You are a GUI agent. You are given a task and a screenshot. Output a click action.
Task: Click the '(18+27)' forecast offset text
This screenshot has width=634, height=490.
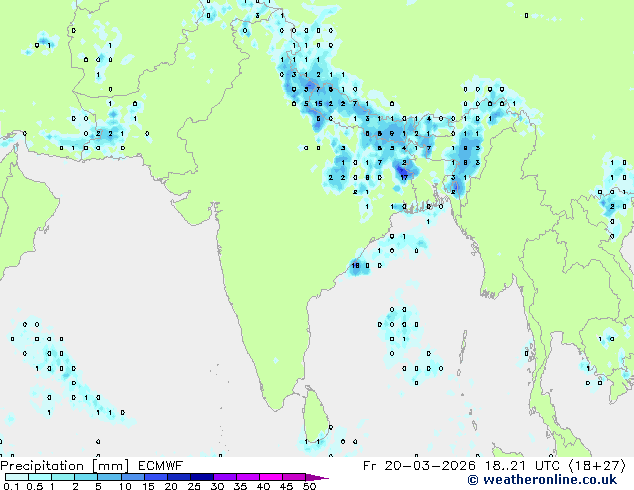click(x=597, y=466)
